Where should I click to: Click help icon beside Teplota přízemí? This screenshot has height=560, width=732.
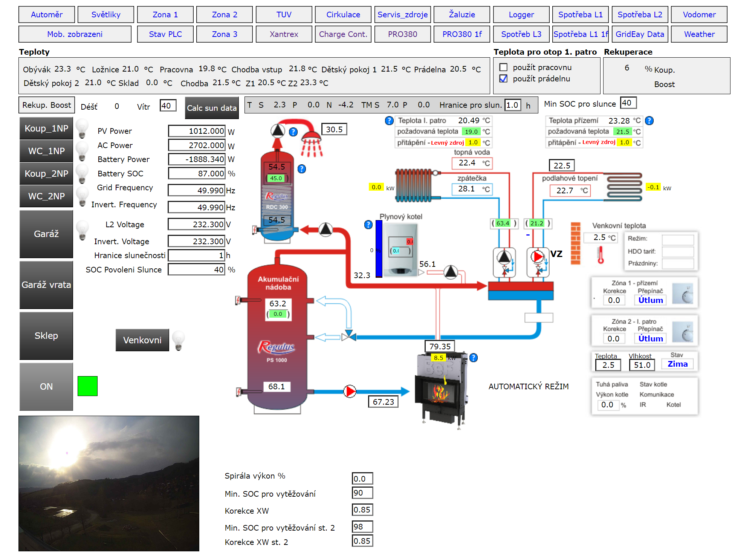[x=649, y=121]
